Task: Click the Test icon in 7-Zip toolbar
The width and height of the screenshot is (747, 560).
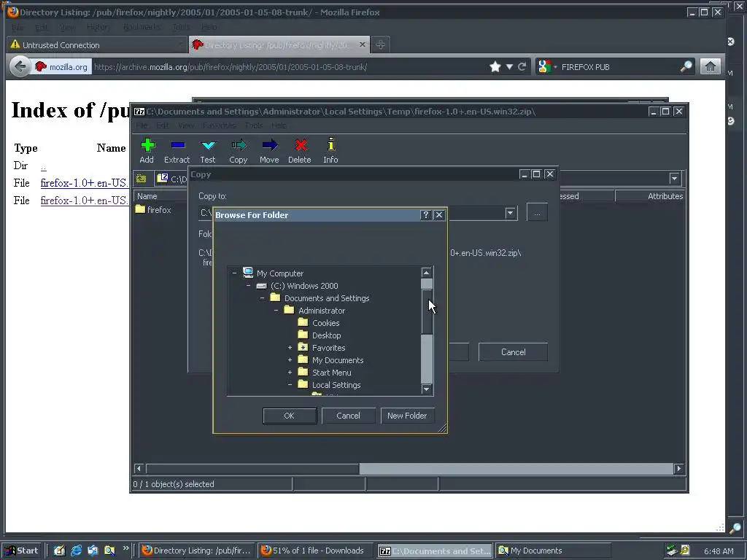Action: point(208,145)
